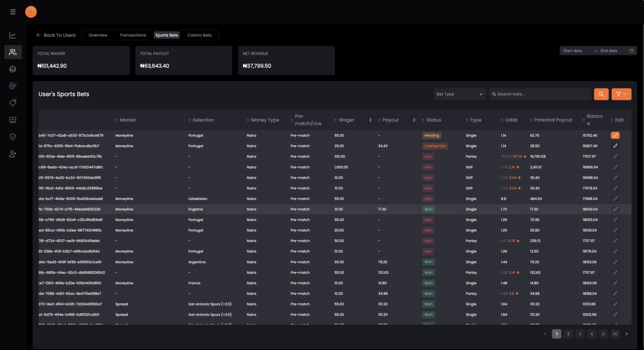Go Back To Users

(x=56, y=35)
